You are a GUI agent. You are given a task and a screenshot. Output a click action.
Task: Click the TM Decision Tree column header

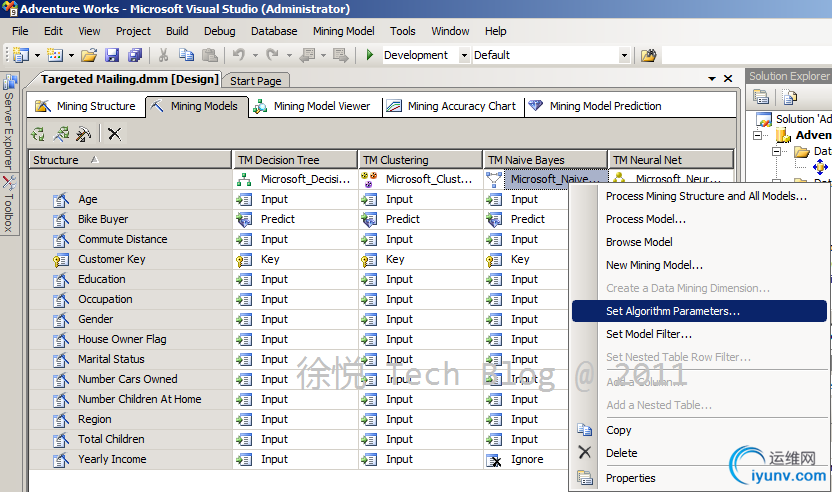click(295, 160)
